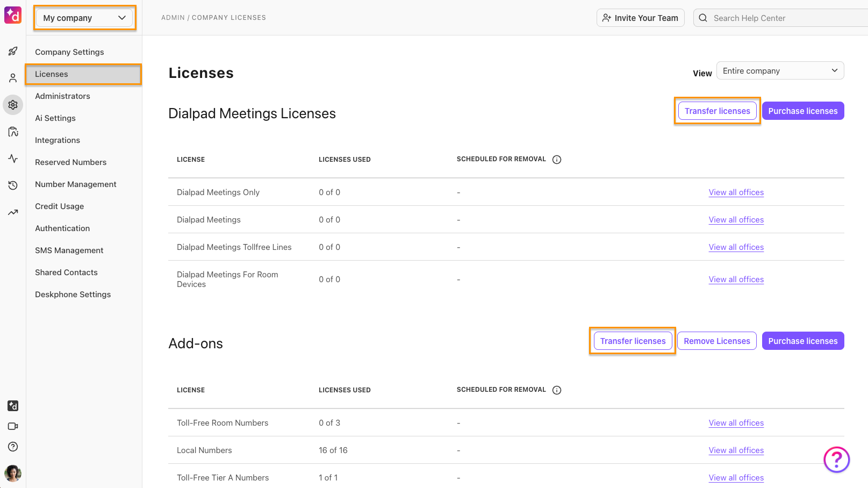The image size is (868, 488).
Task: View all offices for Dialpad Meetings row
Action: (736, 220)
